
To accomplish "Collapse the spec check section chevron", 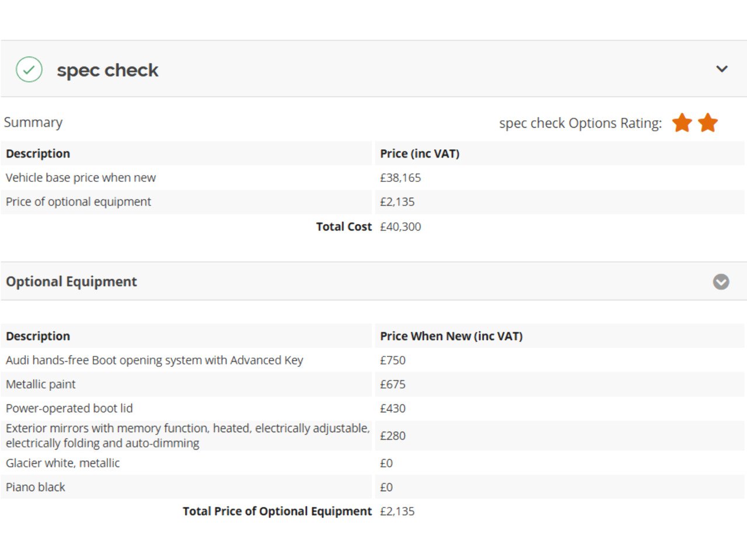I will pos(722,69).
